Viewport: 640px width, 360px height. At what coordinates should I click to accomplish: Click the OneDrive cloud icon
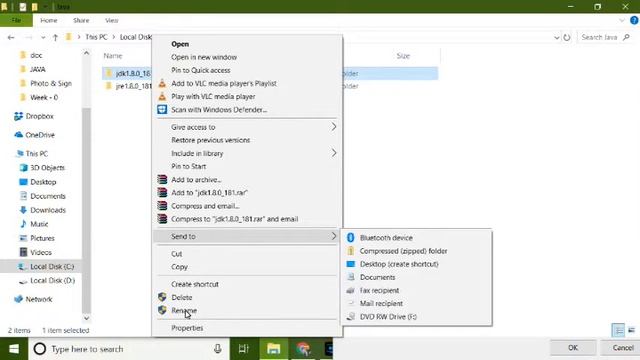click(18, 135)
